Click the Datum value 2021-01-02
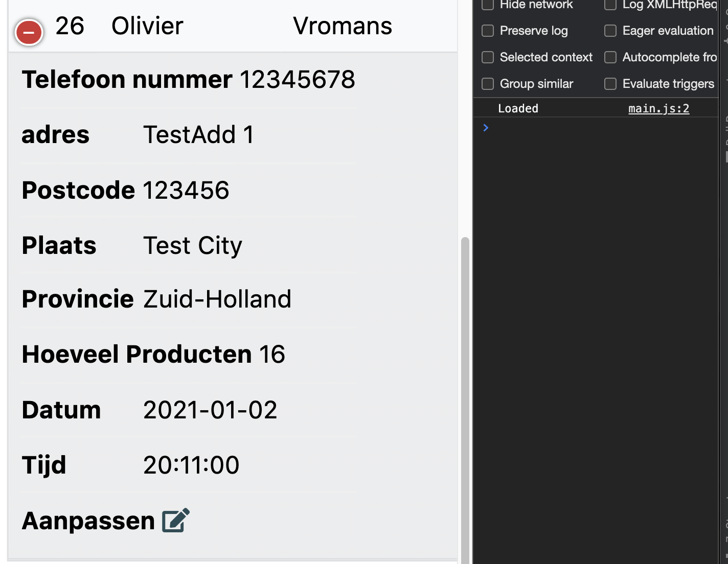Image resolution: width=728 pixels, height=564 pixels. point(210,410)
